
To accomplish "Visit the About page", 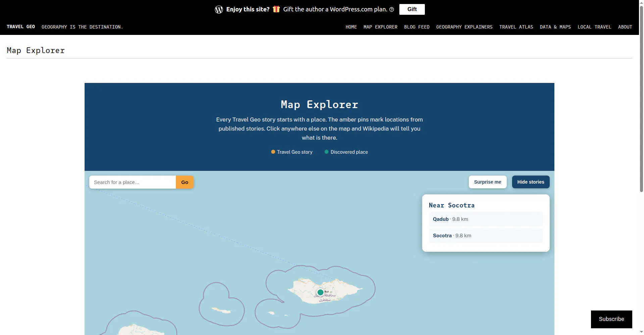I will coord(625,27).
